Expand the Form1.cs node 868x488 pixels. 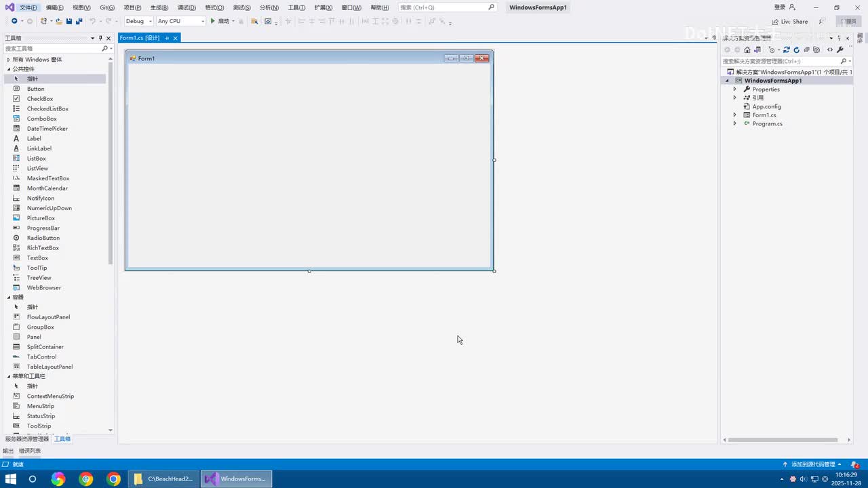(x=734, y=115)
